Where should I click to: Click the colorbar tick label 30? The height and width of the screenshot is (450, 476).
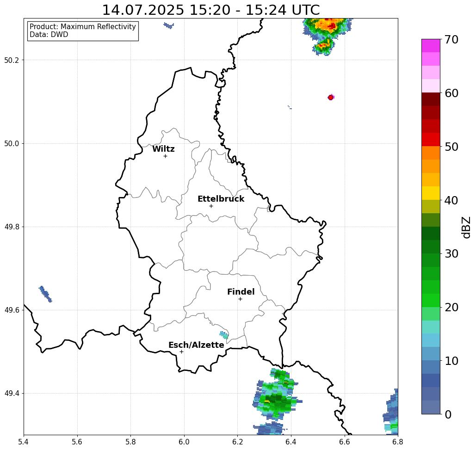click(451, 253)
